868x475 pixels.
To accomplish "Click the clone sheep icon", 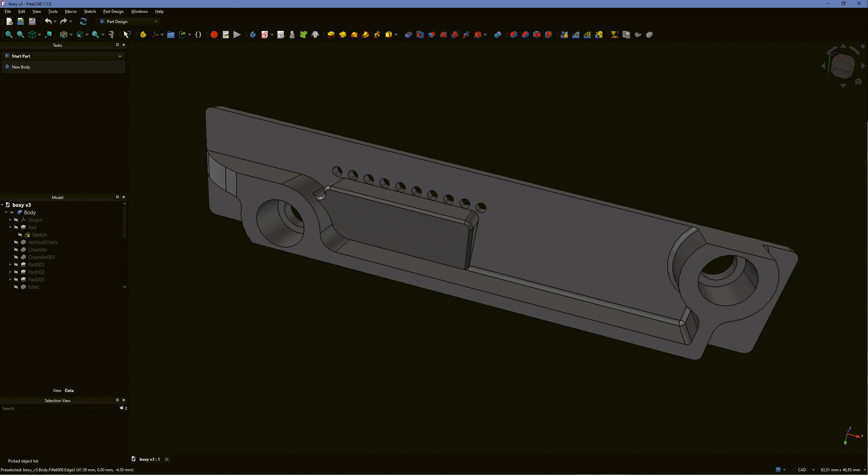I will (x=315, y=35).
